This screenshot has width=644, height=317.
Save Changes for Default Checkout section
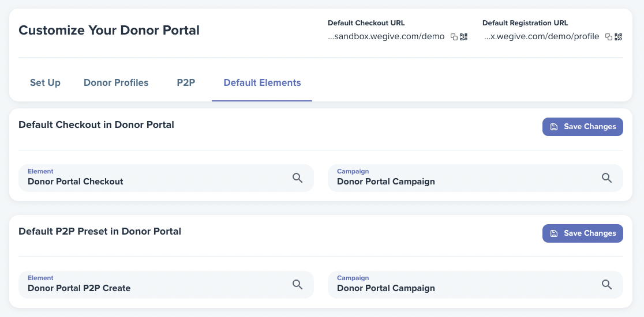click(582, 127)
